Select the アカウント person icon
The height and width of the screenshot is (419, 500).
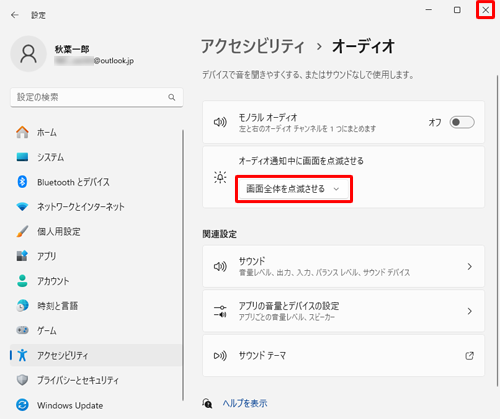tap(22, 281)
